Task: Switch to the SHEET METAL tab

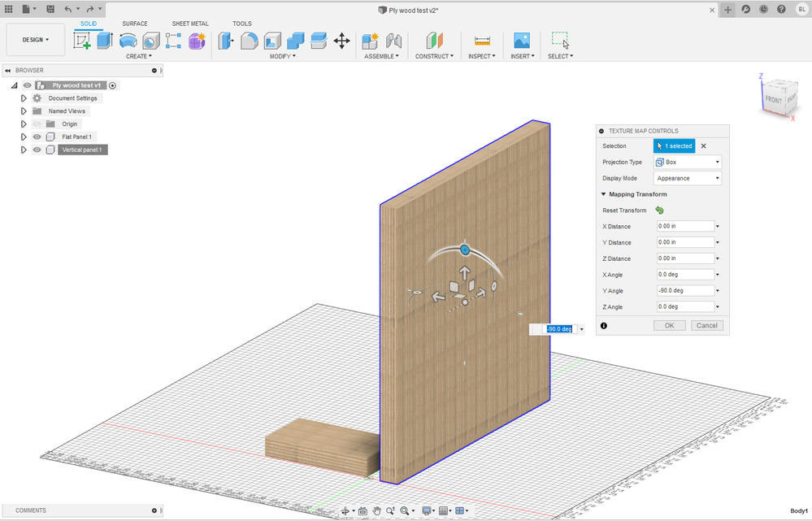Action: [190, 24]
